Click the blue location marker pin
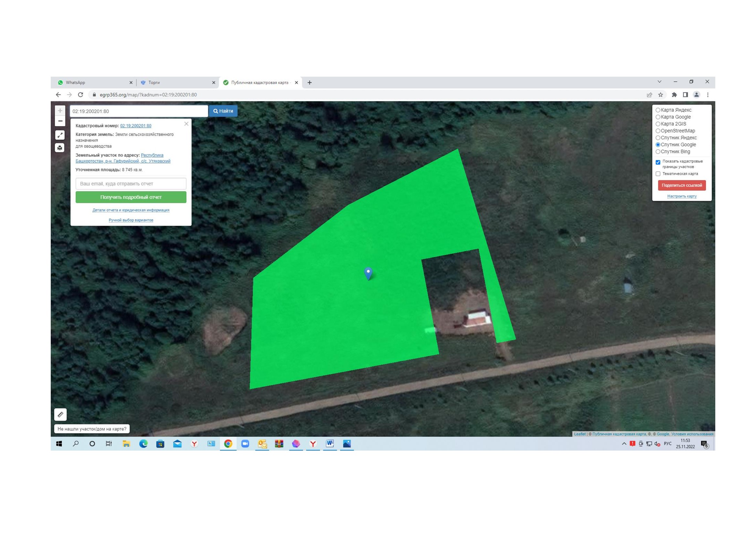756x535 pixels. point(368,273)
